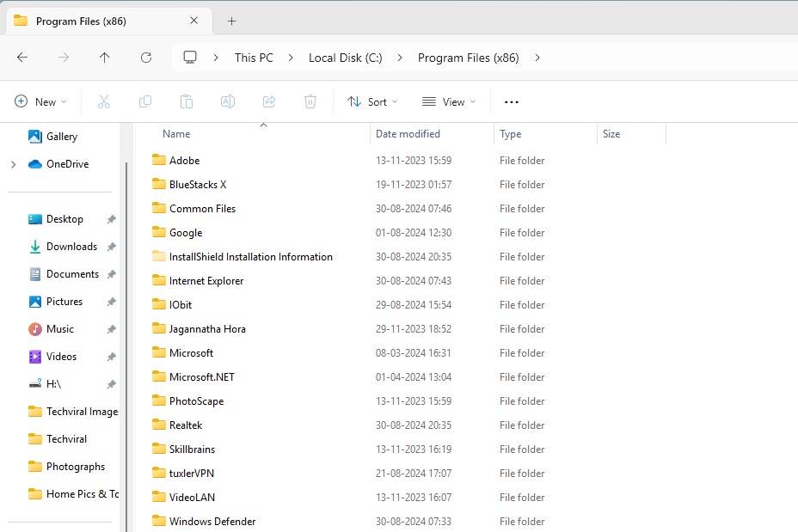The height and width of the screenshot is (532, 798).
Task: Go up one level with Up arrow
Action: (105, 58)
